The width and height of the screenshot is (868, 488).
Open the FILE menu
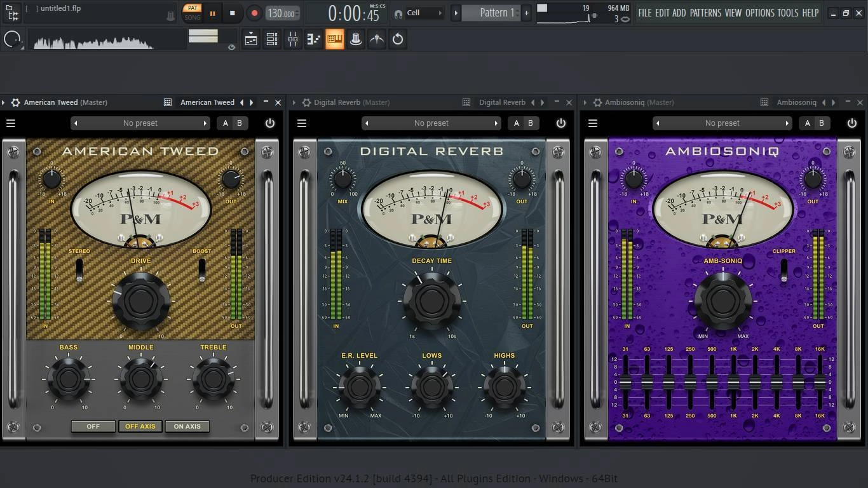(645, 13)
